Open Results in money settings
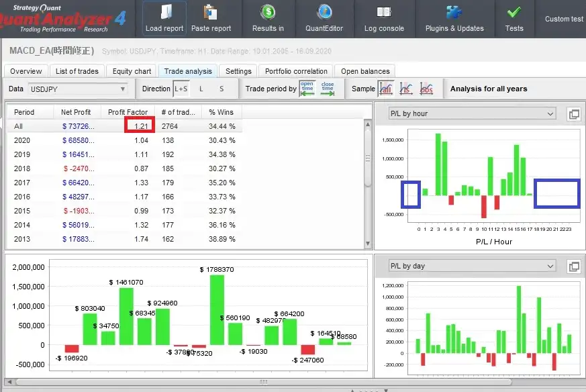 [268, 13]
